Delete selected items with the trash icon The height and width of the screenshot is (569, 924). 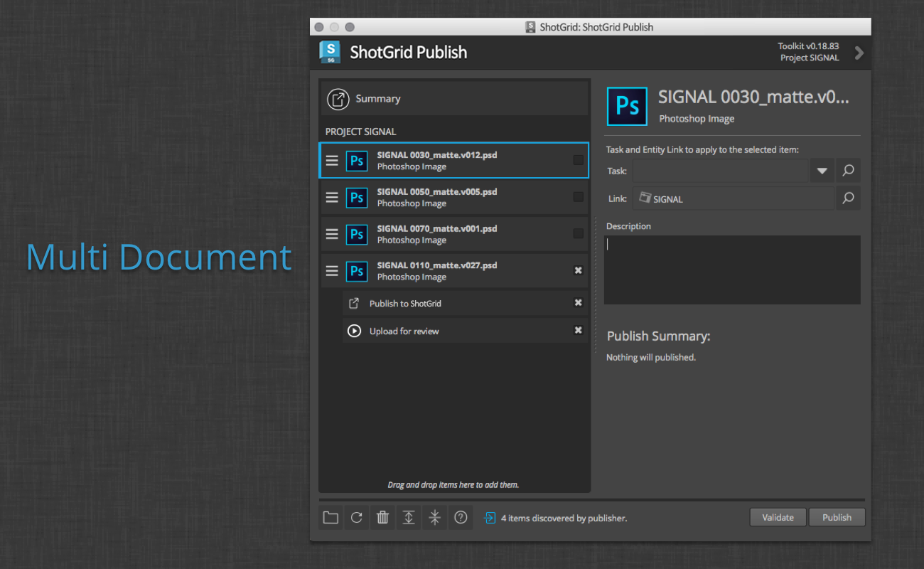[382, 518]
